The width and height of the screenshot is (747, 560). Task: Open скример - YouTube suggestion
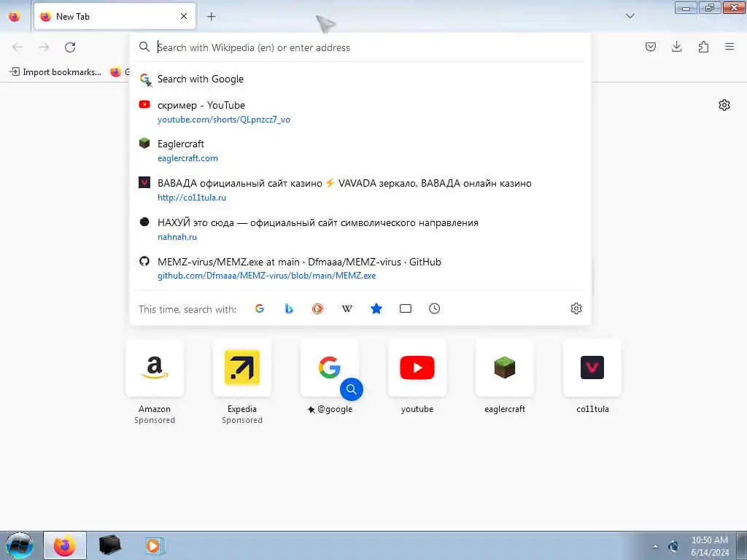(360, 112)
